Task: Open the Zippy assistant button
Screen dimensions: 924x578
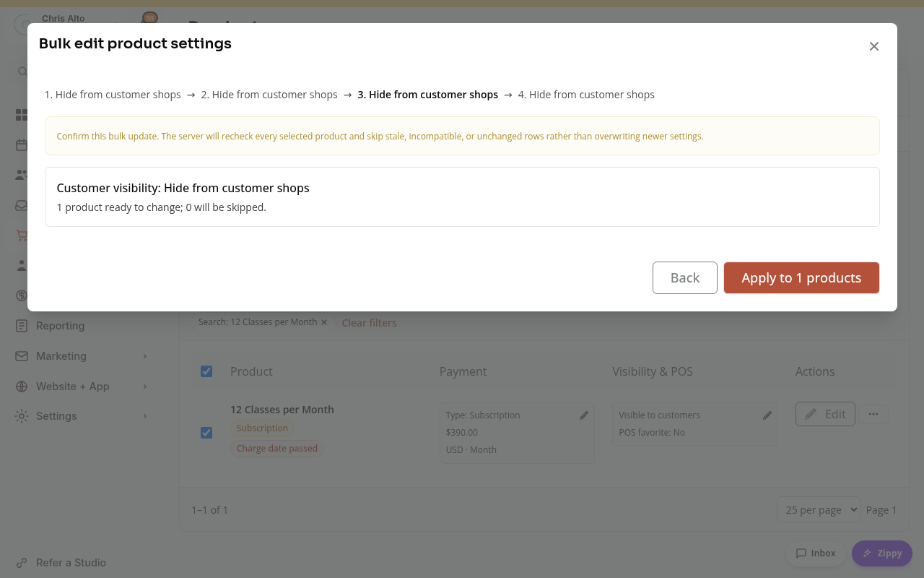Action: pos(882,553)
